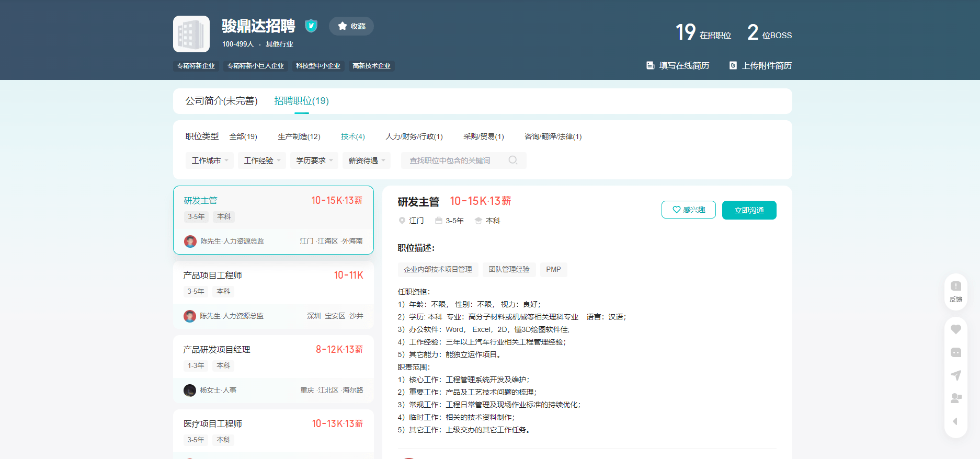
Task: Click the 10-11K salary of 产品项目工程师
Action: coord(348,275)
